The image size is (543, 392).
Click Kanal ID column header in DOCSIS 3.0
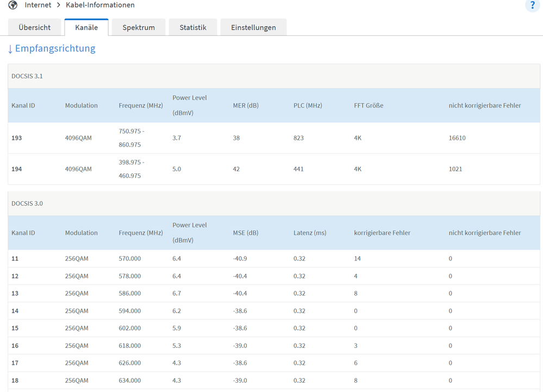(23, 233)
